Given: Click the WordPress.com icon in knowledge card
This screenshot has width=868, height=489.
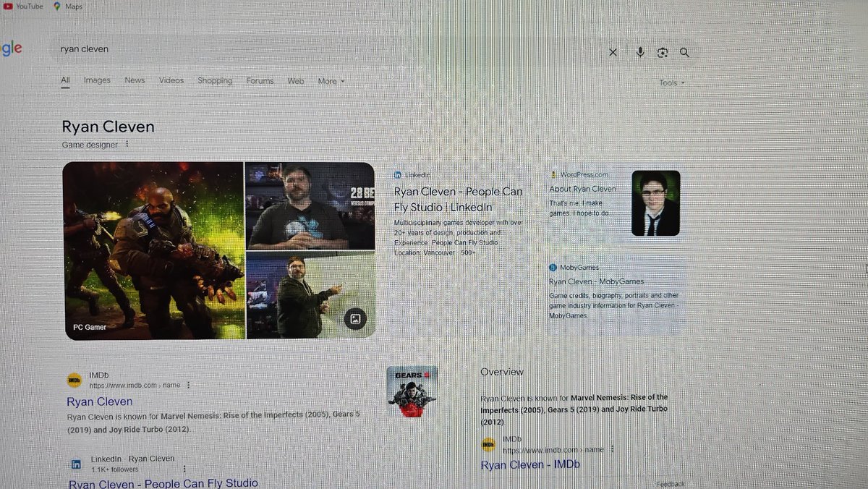Looking at the screenshot, I should (553, 174).
